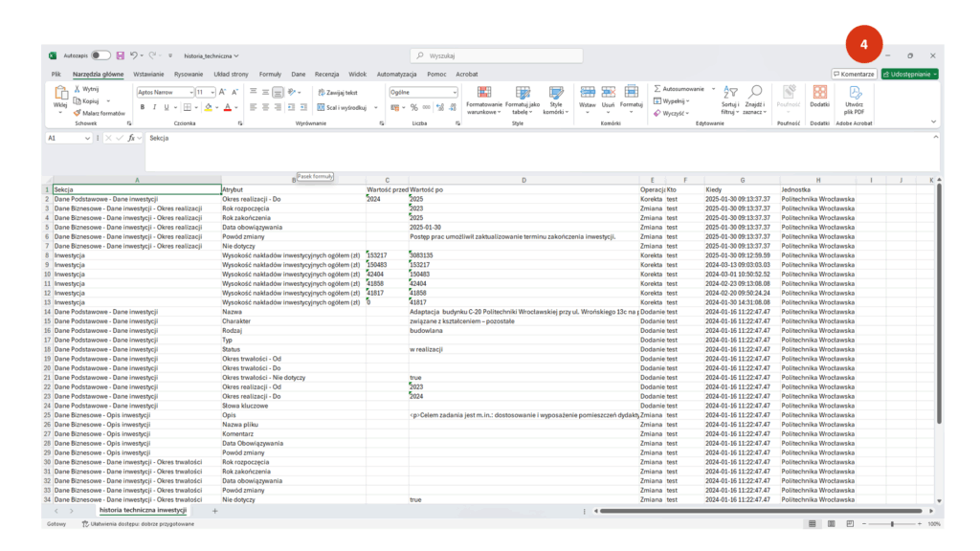
Task: Switch to Wstawianie tab
Action: [x=148, y=74]
